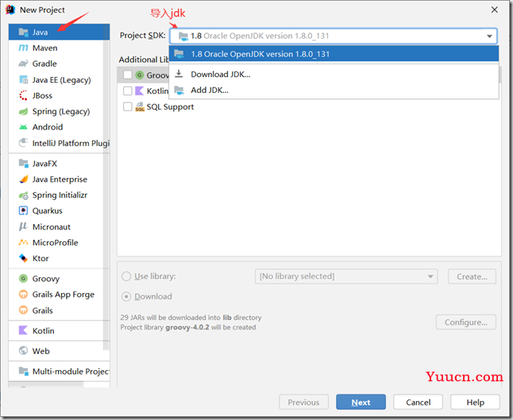Click the Previous button
Image resolution: width=513 pixels, height=420 pixels.
303,402
